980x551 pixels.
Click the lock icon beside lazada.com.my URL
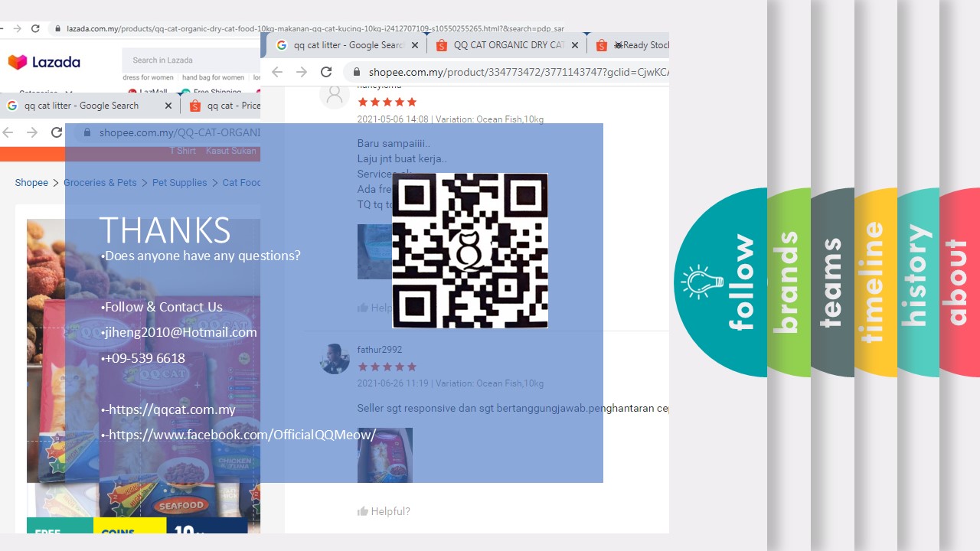pyautogui.click(x=57, y=28)
